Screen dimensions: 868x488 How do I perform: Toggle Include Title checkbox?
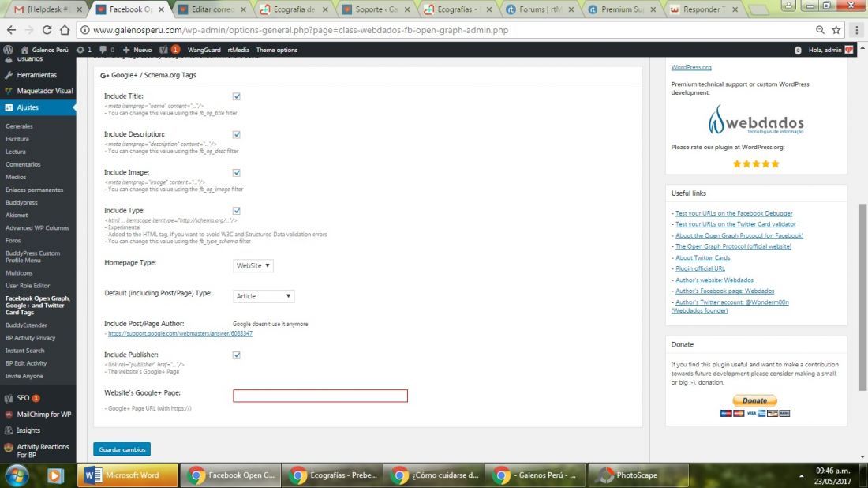pyautogui.click(x=237, y=96)
